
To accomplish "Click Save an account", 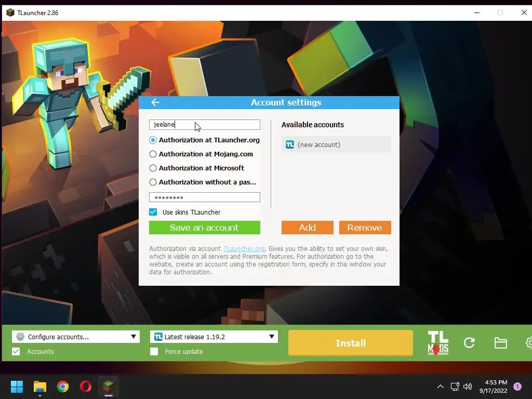I will tap(205, 228).
